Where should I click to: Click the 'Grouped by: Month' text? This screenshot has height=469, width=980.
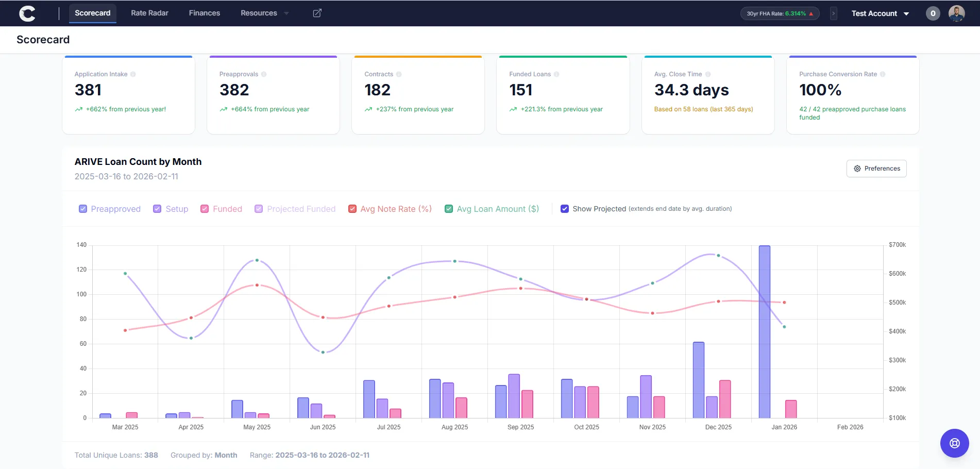204,455
